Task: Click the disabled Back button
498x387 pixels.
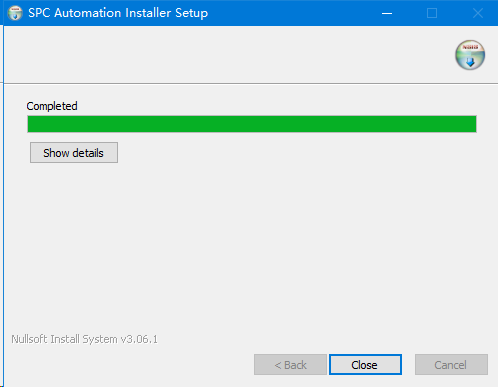Action: [290, 365]
